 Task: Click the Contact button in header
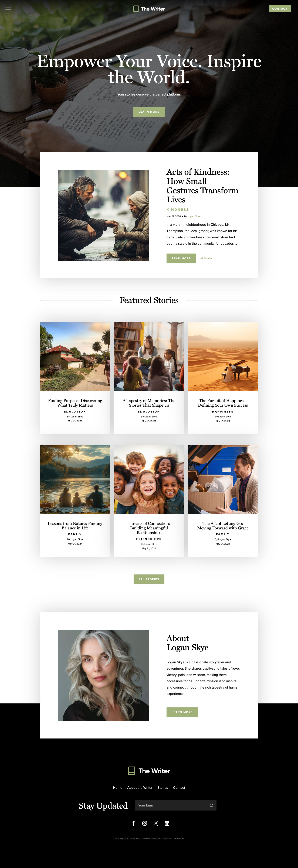(x=280, y=9)
